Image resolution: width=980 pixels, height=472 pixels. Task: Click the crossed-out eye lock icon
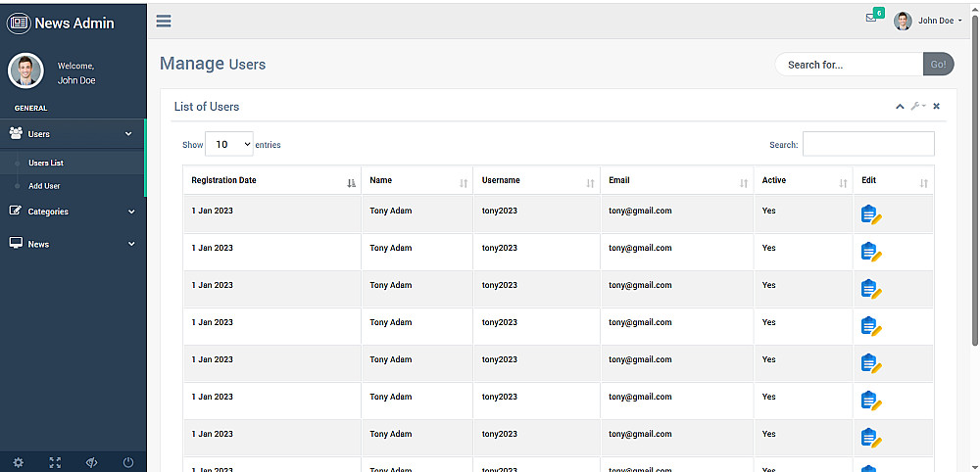tap(92, 462)
